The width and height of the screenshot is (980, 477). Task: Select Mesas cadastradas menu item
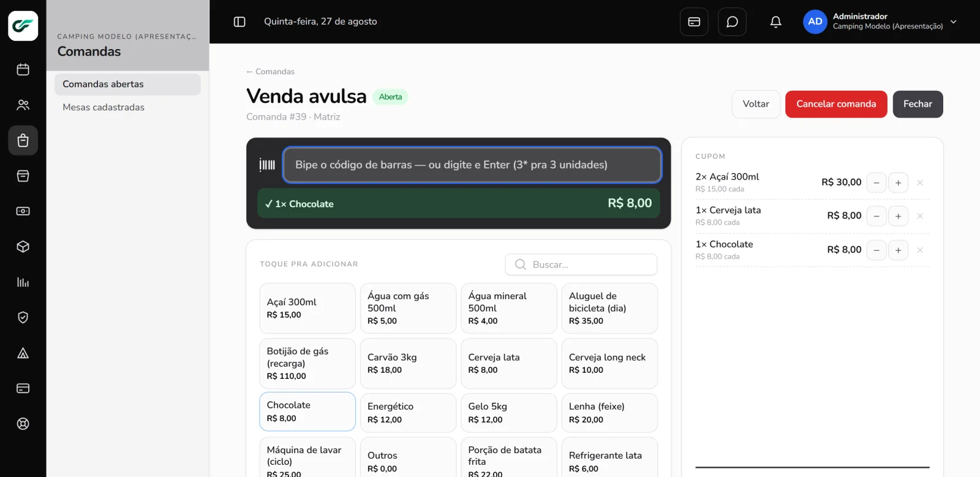[x=127, y=107]
